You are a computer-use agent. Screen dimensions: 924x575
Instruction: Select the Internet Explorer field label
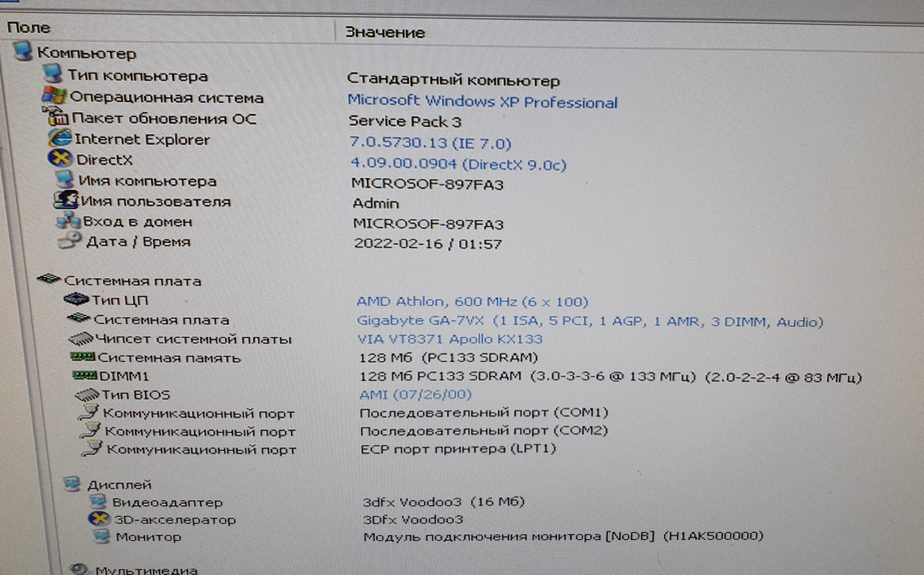click(x=142, y=139)
